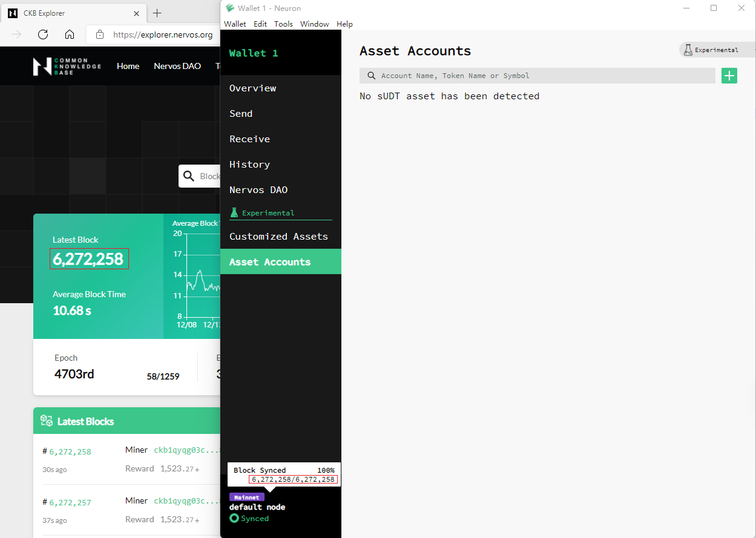Click the Account Name search field
Viewport: 756px width, 538px height.
point(539,76)
